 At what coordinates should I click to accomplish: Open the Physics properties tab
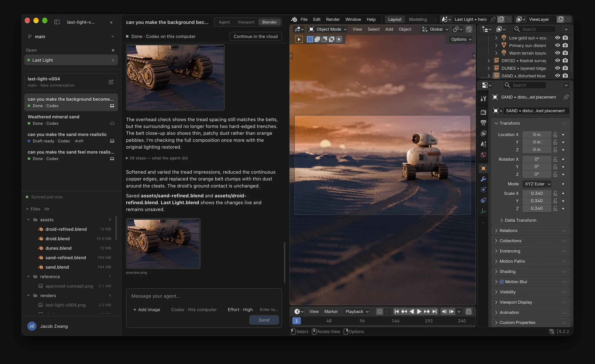pos(483,190)
